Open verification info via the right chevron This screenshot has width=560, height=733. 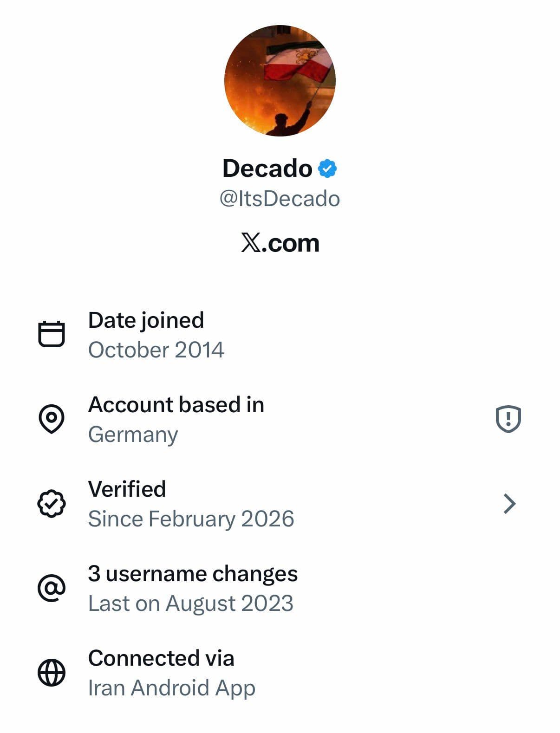509,504
